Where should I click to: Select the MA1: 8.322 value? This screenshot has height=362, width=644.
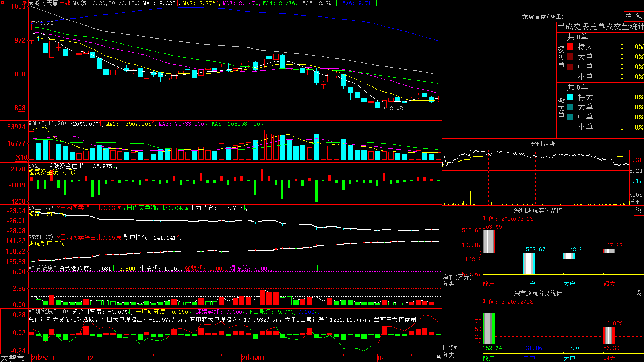coord(159,3)
